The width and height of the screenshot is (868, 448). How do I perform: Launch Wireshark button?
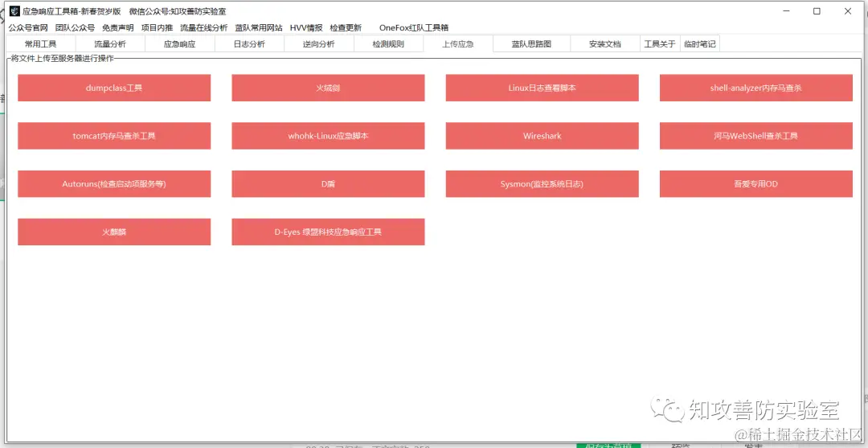click(x=542, y=136)
